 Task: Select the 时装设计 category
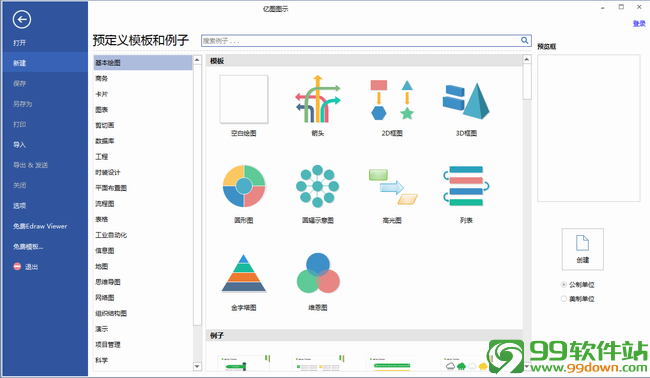[x=108, y=172]
